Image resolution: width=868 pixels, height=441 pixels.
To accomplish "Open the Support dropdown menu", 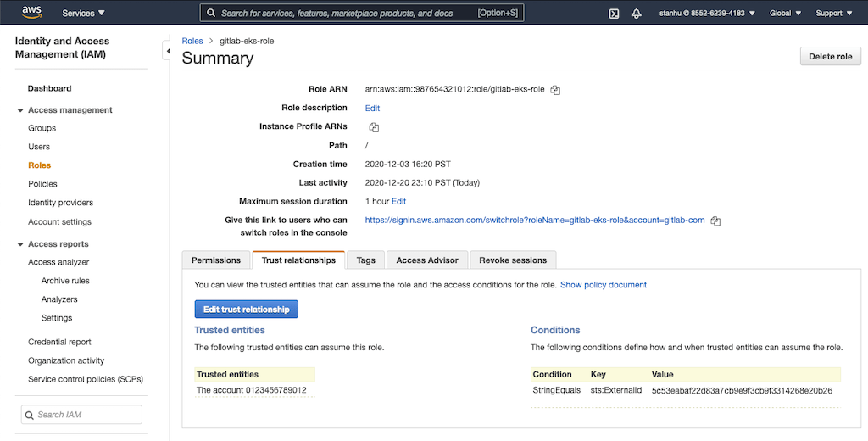I will [833, 14].
